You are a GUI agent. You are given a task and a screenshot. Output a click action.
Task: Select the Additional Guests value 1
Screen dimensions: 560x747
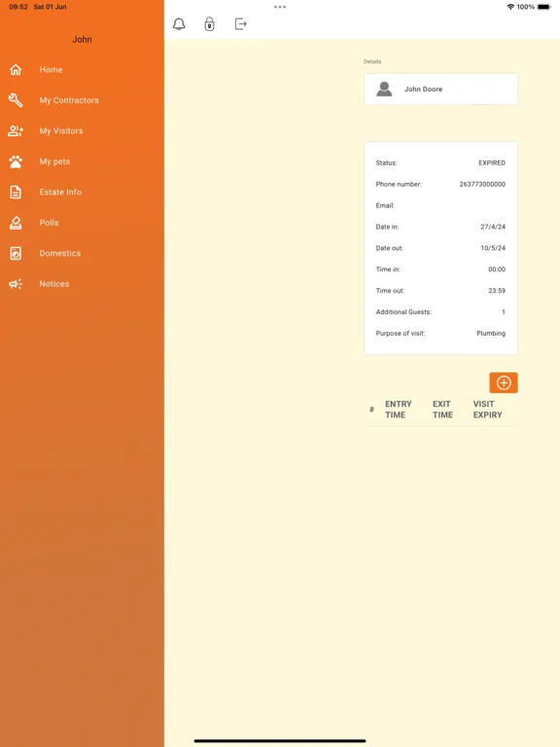coord(504,312)
